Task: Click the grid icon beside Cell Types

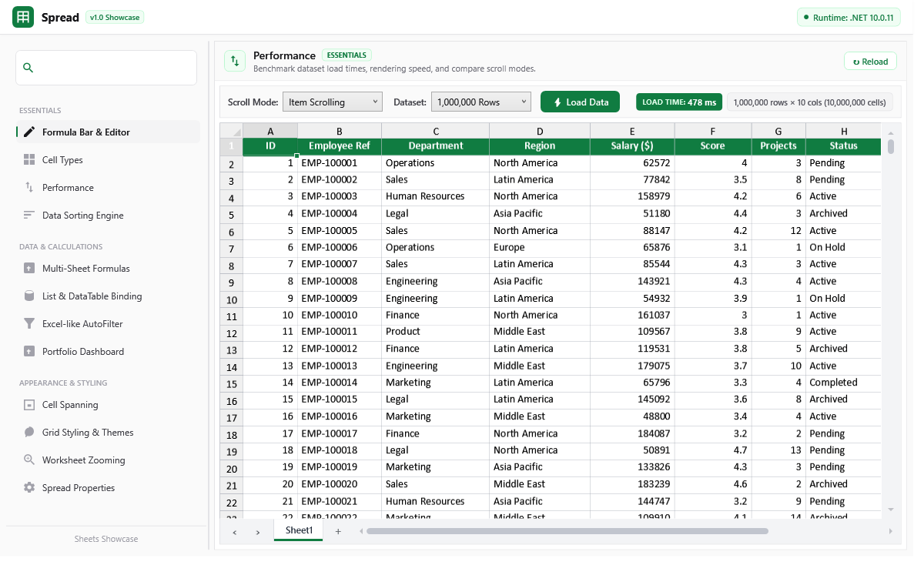Action: click(x=29, y=160)
